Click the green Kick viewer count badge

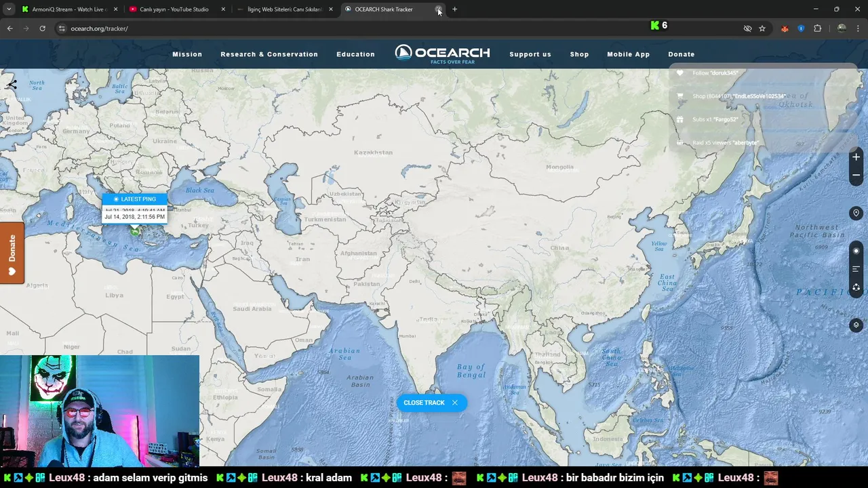click(658, 25)
